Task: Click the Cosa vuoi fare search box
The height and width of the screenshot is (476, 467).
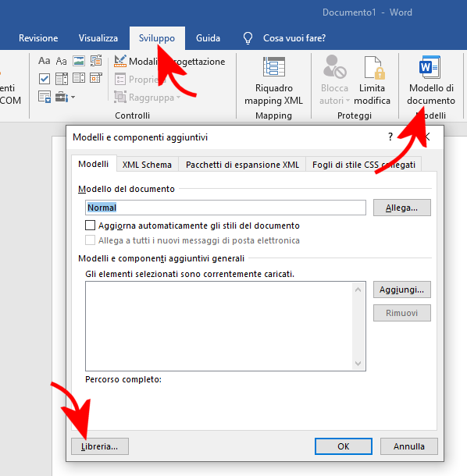Action: coord(294,38)
